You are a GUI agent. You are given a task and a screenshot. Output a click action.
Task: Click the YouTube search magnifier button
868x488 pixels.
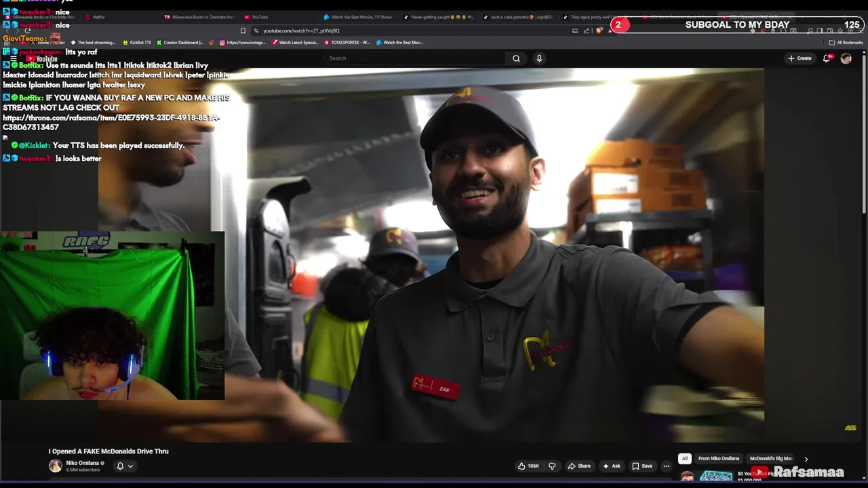pyautogui.click(x=516, y=58)
